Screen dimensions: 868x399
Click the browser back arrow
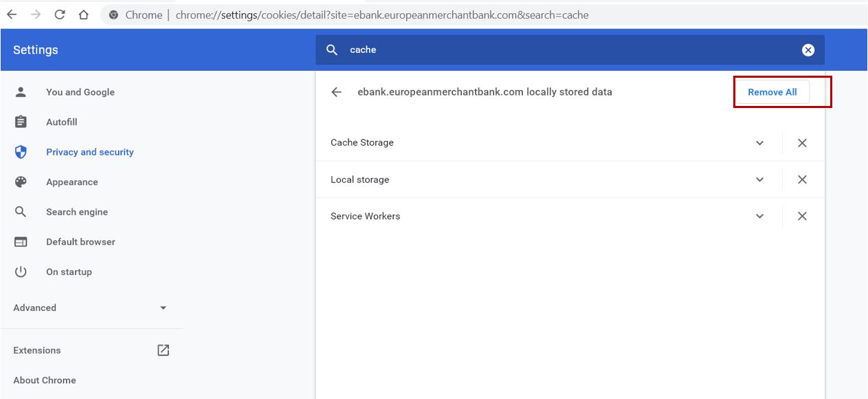click(x=12, y=14)
